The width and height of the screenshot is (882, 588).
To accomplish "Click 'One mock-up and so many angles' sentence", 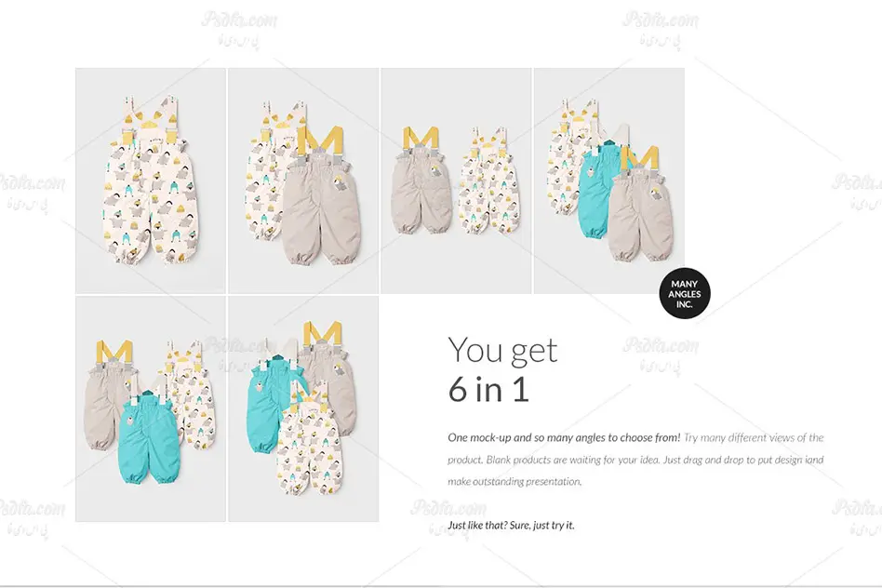I will click(564, 437).
